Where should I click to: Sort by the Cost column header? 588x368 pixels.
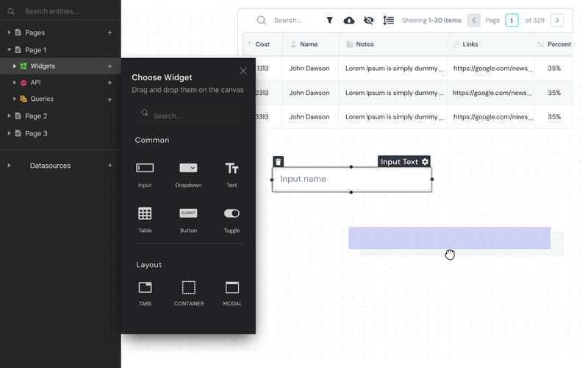coord(262,44)
